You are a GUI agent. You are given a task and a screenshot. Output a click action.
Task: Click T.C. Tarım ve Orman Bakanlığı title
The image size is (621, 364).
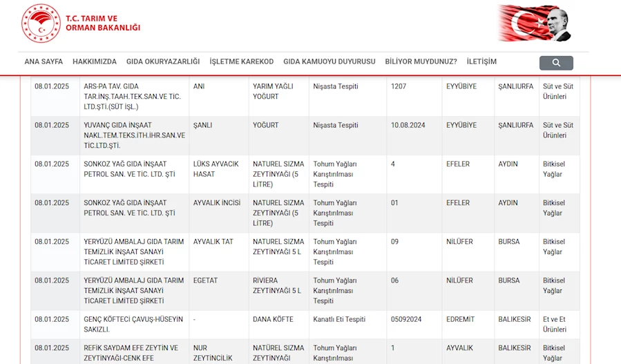(x=103, y=23)
